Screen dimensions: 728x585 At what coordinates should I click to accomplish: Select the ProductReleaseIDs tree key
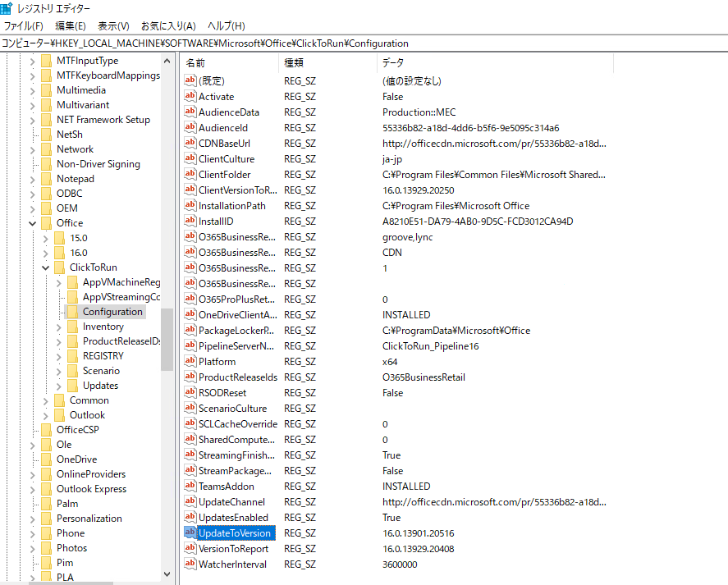click(x=121, y=341)
